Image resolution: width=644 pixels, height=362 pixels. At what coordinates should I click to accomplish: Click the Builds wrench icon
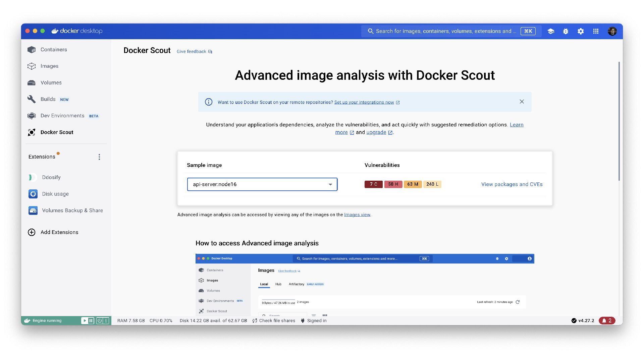[x=32, y=99]
